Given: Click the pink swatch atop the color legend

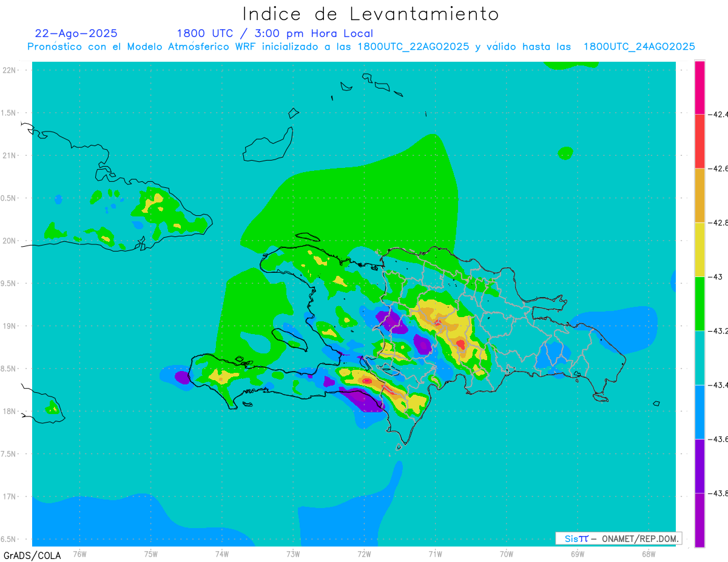Looking at the screenshot, I should point(699,87).
